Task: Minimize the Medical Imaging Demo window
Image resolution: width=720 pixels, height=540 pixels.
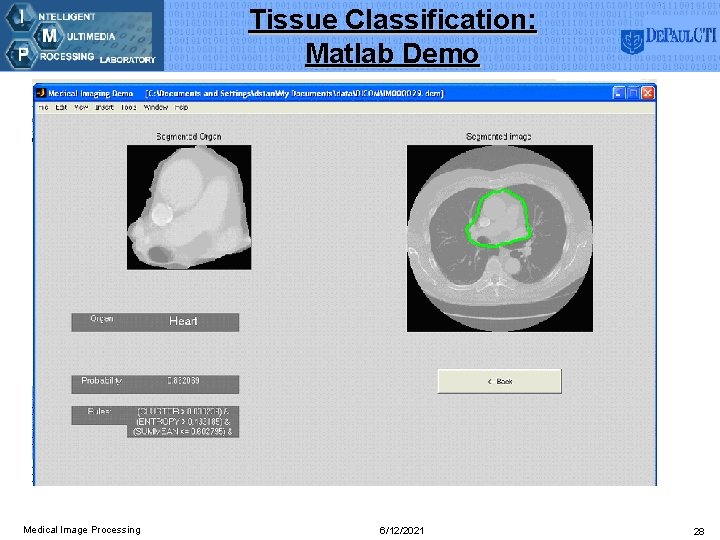Action: click(619, 93)
